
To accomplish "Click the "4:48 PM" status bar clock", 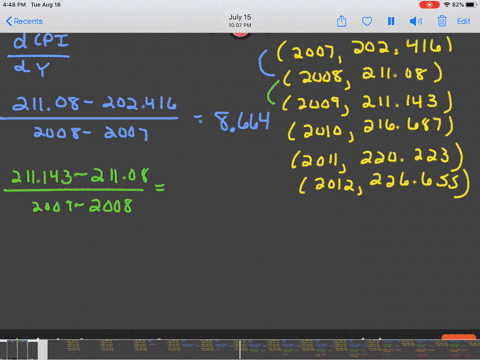I will 14,5.
